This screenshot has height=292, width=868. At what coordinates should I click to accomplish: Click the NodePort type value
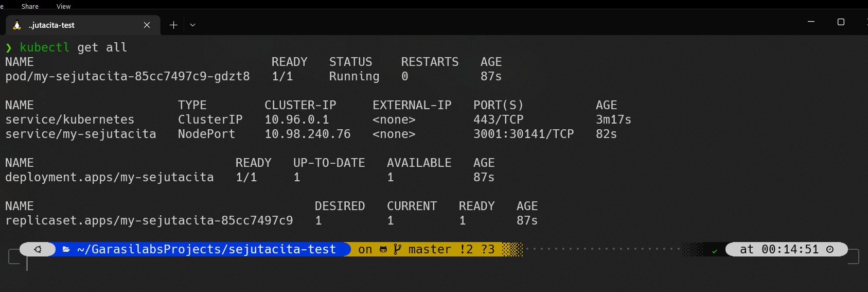pyautogui.click(x=206, y=134)
